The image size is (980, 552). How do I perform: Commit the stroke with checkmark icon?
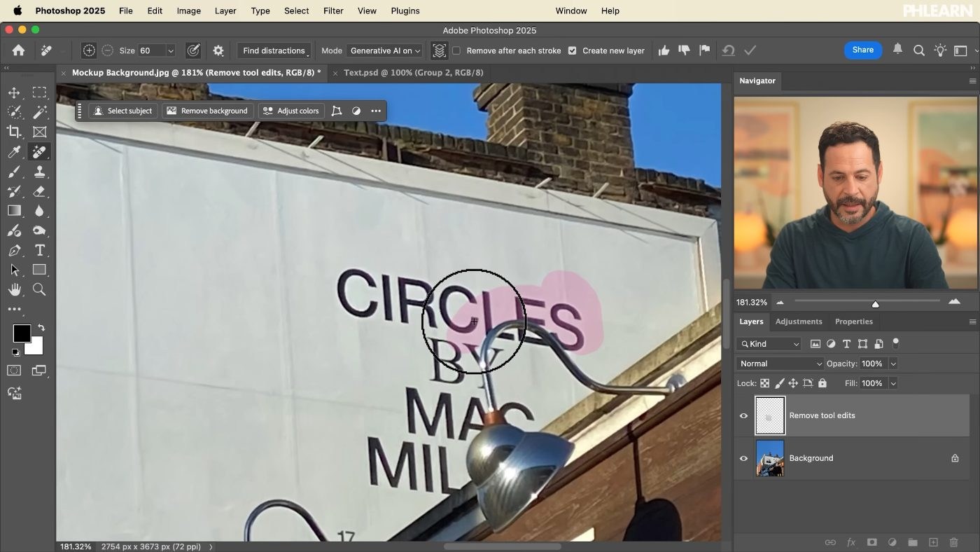[750, 50]
